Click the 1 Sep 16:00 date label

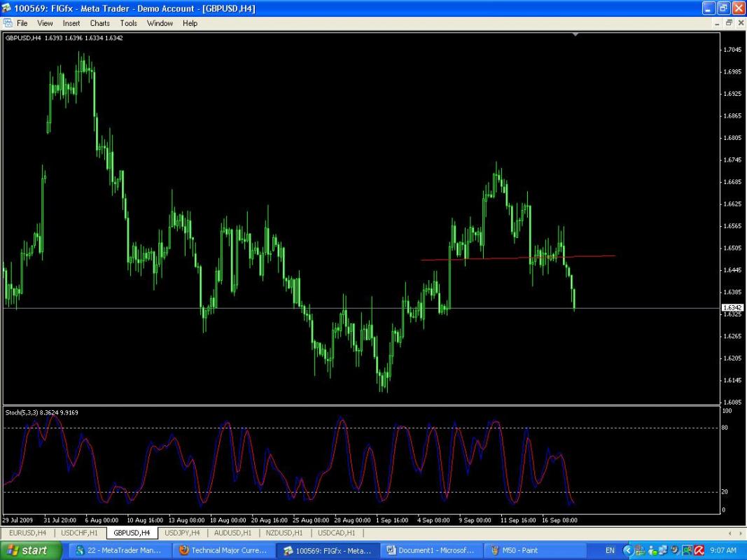point(391,520)
